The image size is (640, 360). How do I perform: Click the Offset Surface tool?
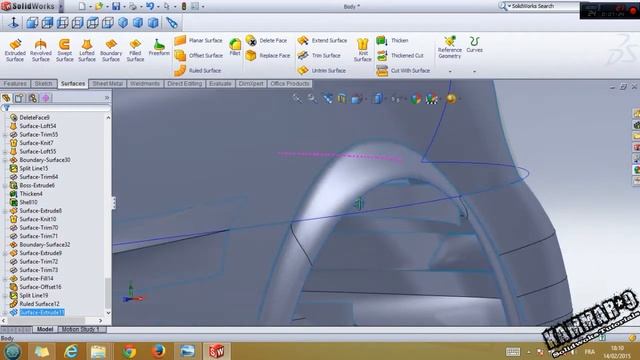pos(198,56)
